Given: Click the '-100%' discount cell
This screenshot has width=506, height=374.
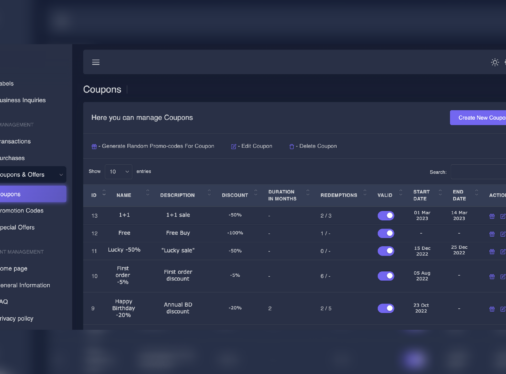Looking at the screenshot, I should pyautogui.click(x=235, y=233).
